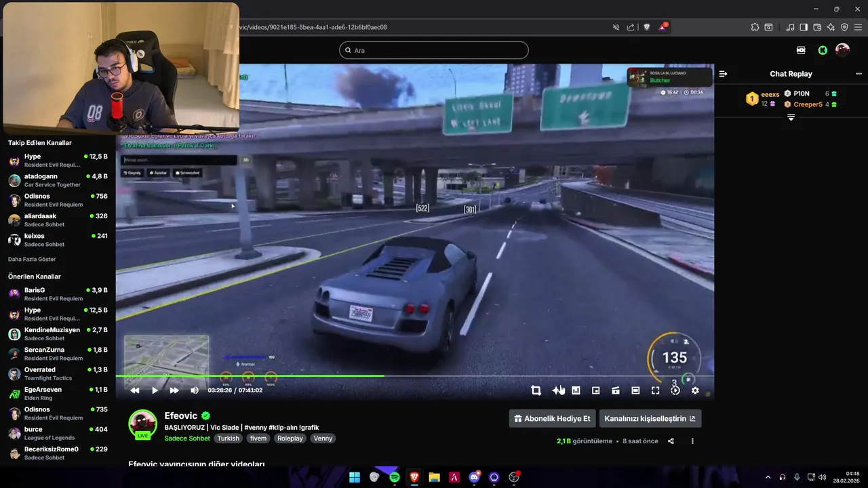Select the Roleplay tag

tap(290, 439)
